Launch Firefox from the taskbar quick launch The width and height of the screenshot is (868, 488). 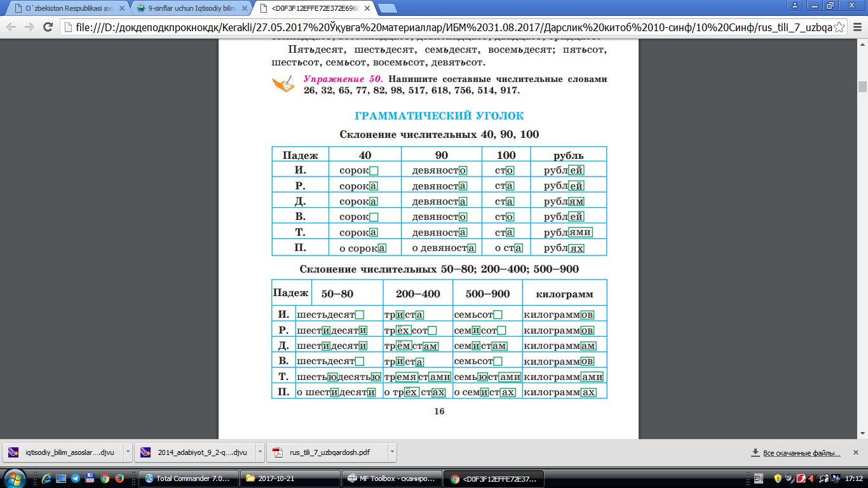click(118, 478)
